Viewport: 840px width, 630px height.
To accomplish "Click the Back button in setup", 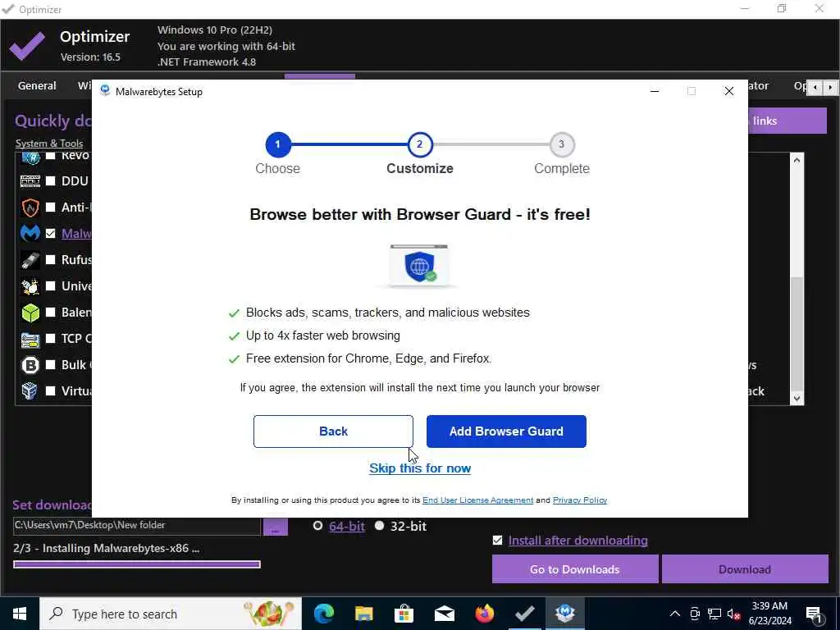I will (x=333, y=431).
